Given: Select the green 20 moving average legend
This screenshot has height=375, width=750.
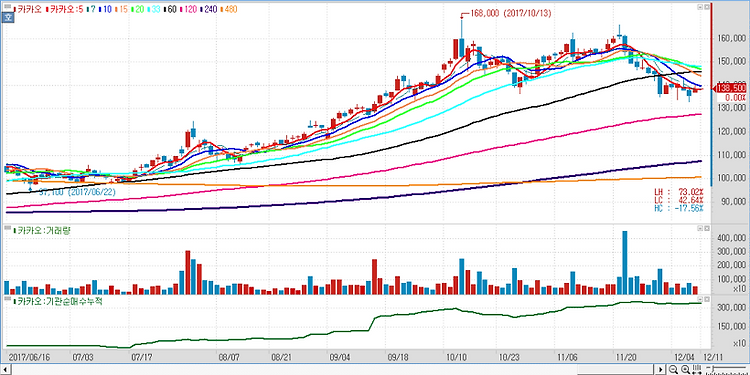Looking at the screenshot, I should (x=138, y=9).
